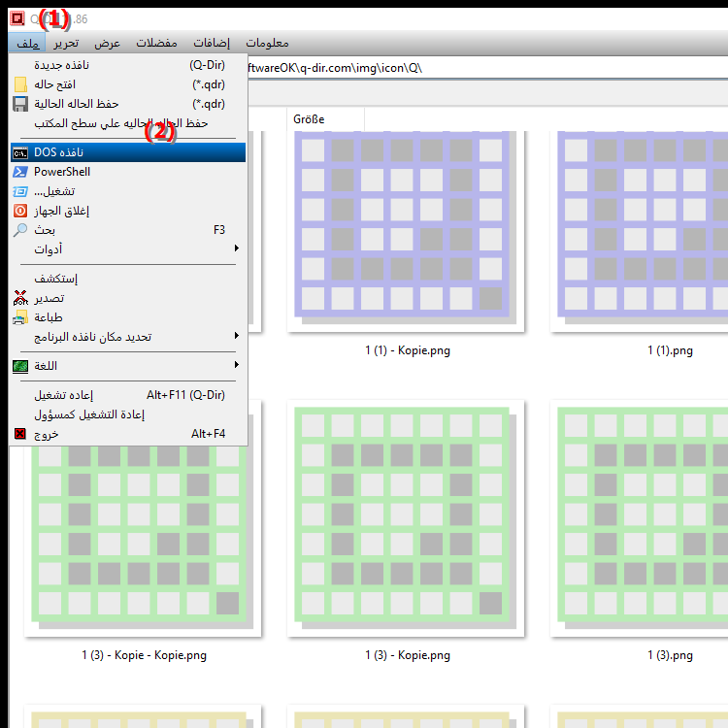Open the إضافات menu

click(212, 43)
